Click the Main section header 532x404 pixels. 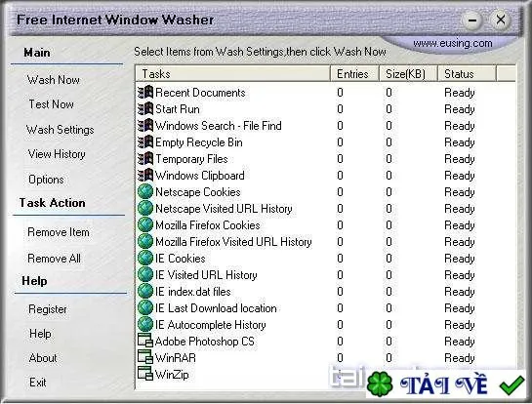[x=37, y=53]
